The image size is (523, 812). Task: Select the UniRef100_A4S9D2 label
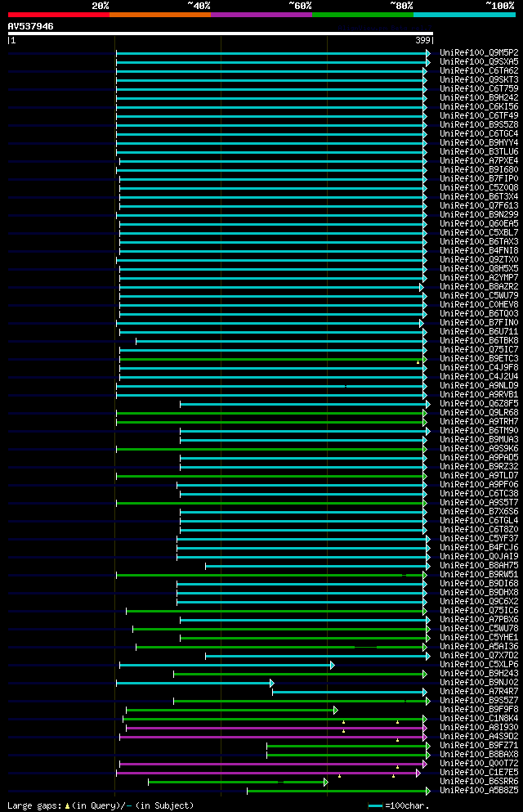coord(479,737)
